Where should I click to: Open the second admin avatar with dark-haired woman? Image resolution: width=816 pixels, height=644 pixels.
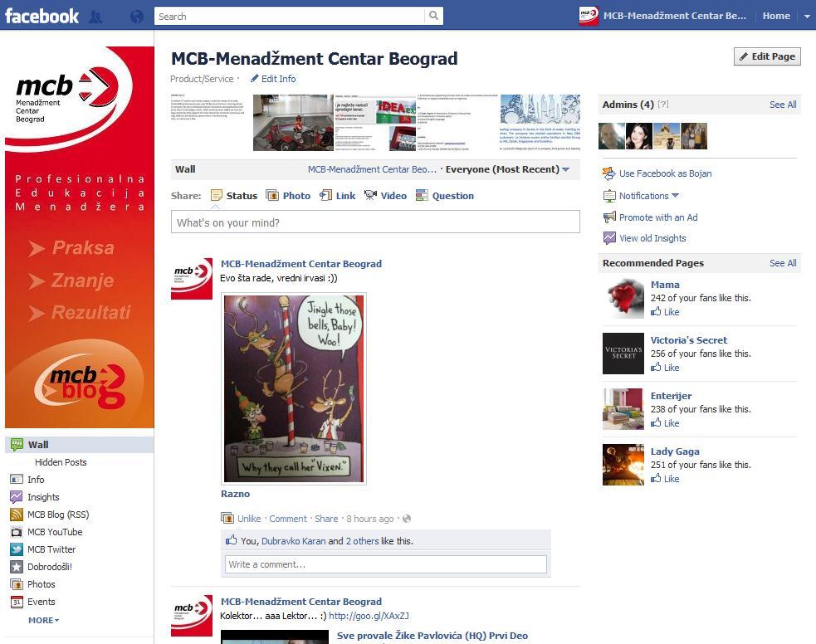click(639, 136)
